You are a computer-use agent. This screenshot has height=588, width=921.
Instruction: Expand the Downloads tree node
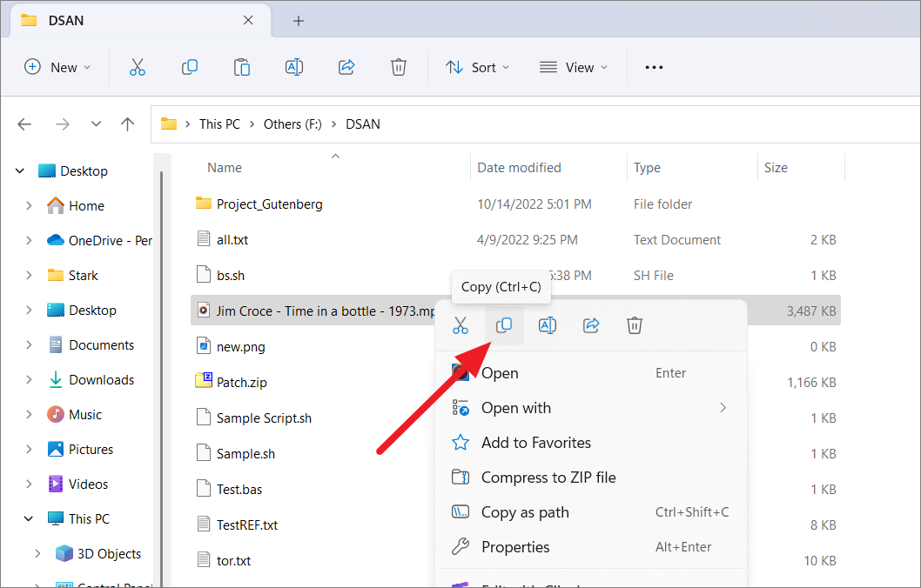(29, 379)
